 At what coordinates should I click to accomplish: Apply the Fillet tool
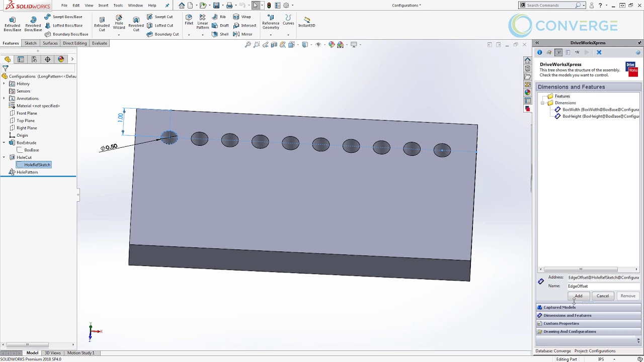(189, 20)
